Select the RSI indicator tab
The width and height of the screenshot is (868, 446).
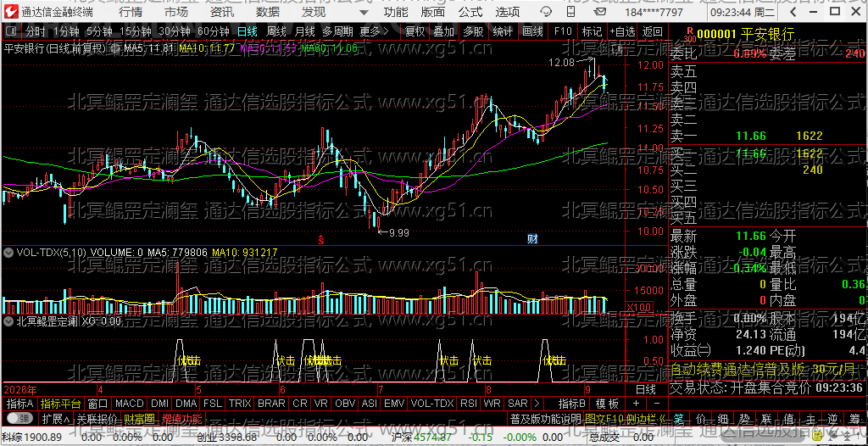tap(468, 404)
